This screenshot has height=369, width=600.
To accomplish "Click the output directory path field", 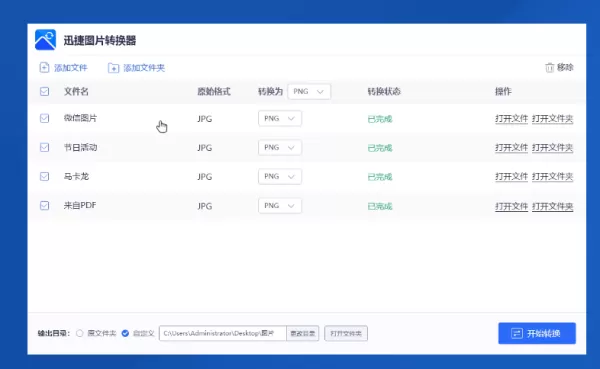I will [223, 333].
